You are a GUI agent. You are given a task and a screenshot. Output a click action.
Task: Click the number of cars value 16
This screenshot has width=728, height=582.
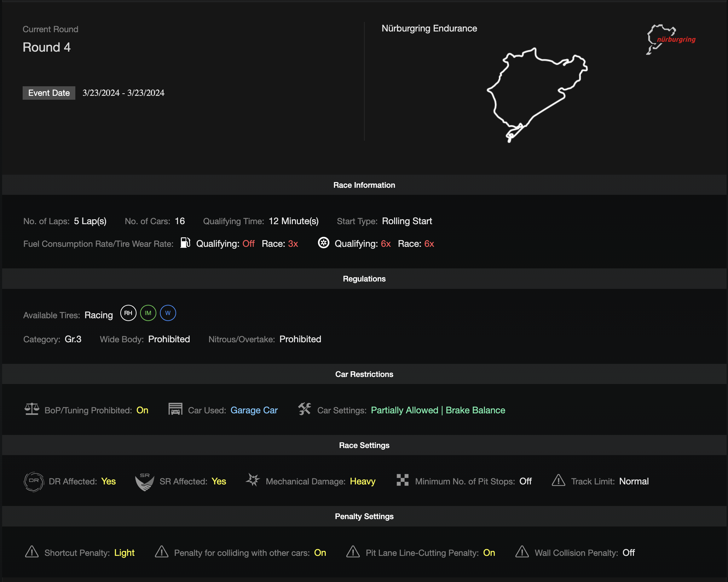pos(180,221)
